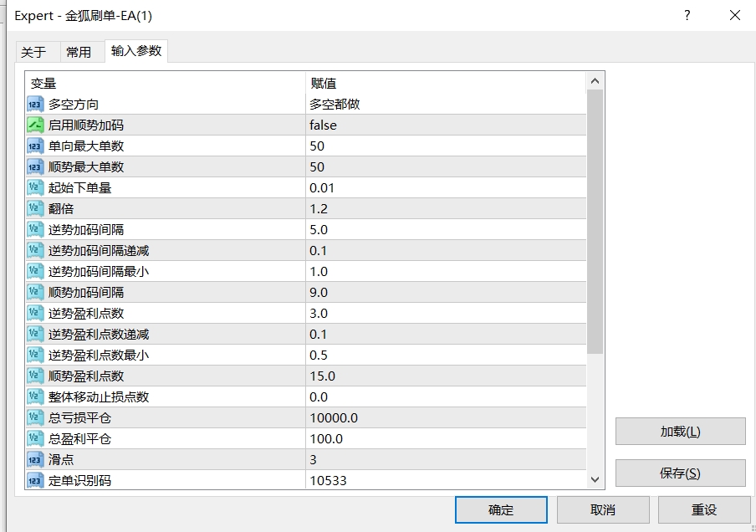Confirm settings with the 确定 button
756x532 pixels.
click(x=501, y=510)
